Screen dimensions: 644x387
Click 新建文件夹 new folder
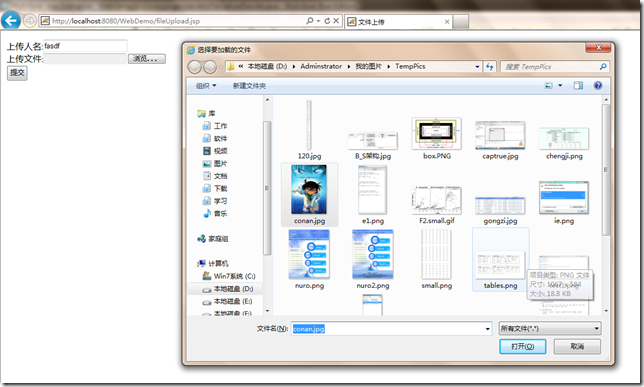249,85
